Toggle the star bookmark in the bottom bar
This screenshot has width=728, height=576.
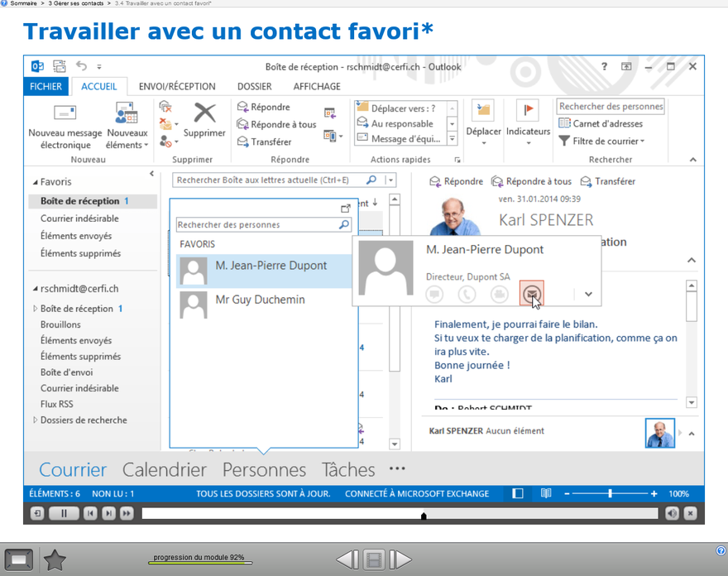coord(55,560)
